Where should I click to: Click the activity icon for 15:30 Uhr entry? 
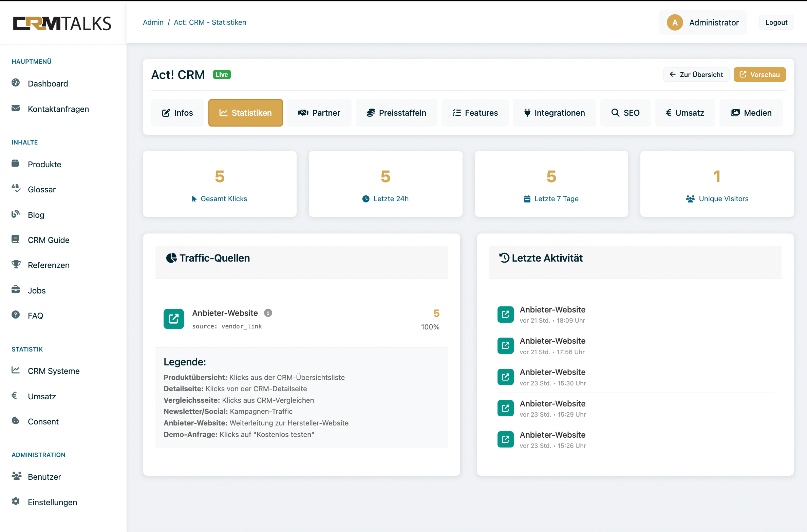click(506, 377)
